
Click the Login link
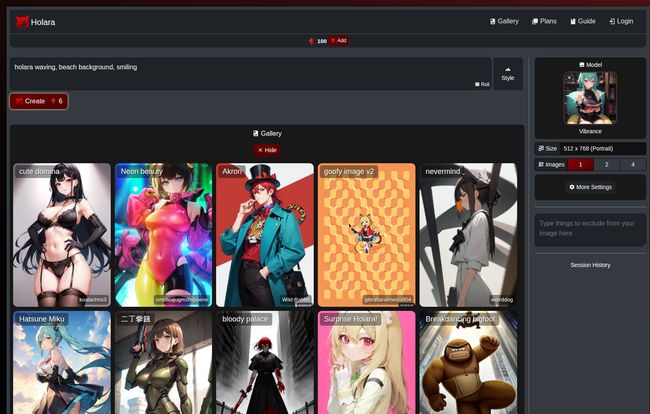coord(621,21)
